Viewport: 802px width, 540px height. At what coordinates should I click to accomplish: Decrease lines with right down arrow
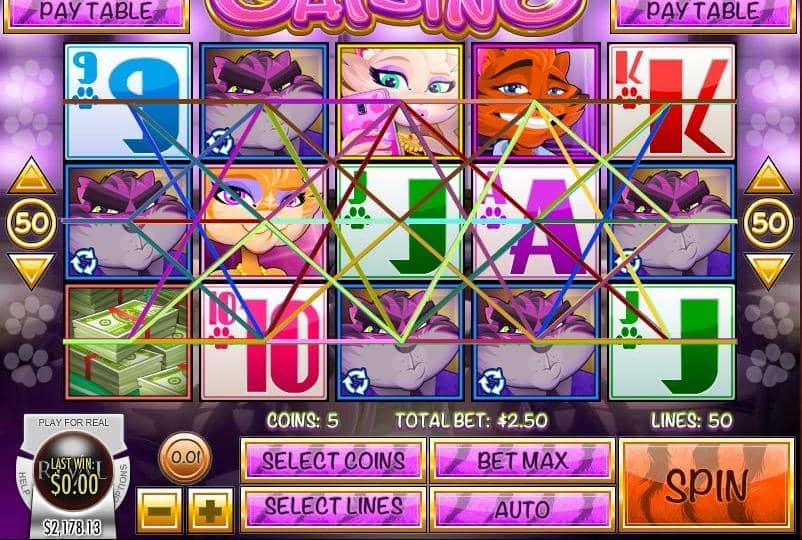coord(768,271)
